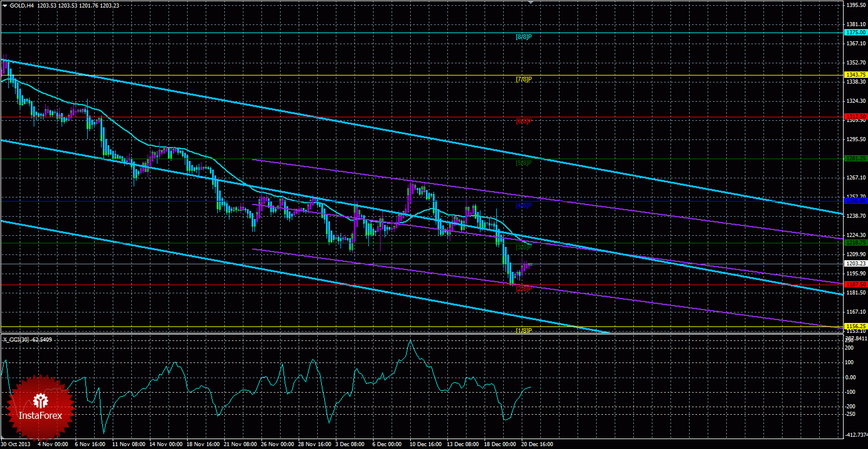Viewport: 868px width, 449px height.
Task: Click the 4 Nov 00:00 time label
Action: coord(52,444)
